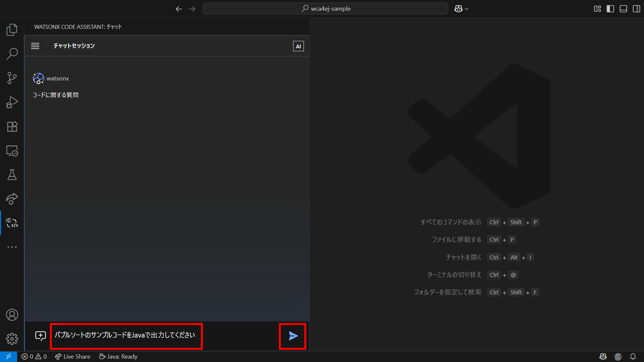The width and height of the screenshot is (644, 362).
Task: Open the Testing flask icon
Action: 12,175
